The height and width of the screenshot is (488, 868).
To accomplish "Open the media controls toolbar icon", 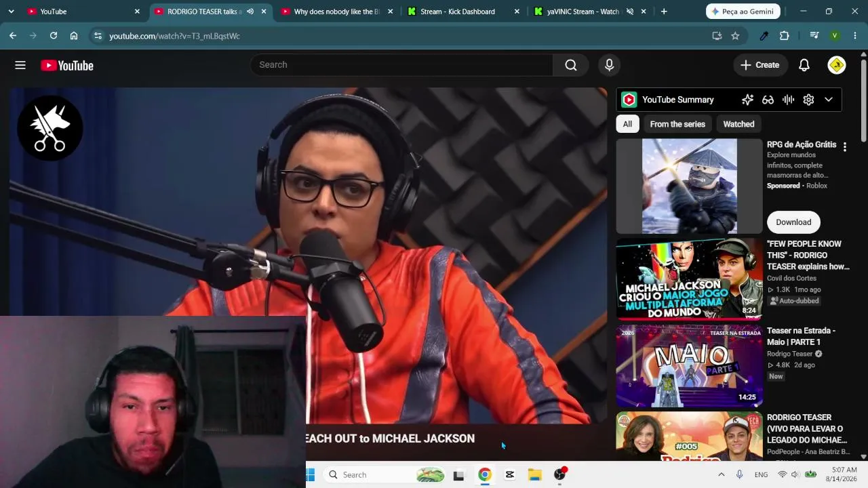I will tap(814, 36).
